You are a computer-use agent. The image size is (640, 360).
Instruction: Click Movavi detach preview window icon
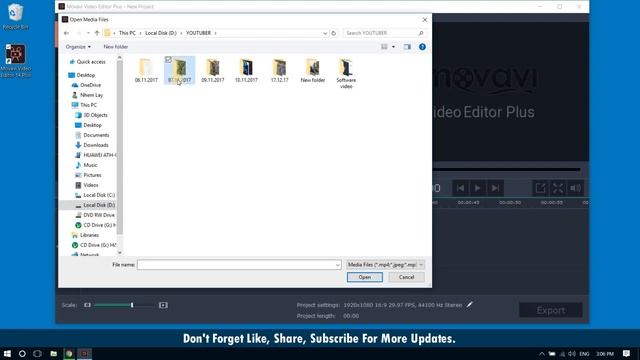[x=540, y=188]
